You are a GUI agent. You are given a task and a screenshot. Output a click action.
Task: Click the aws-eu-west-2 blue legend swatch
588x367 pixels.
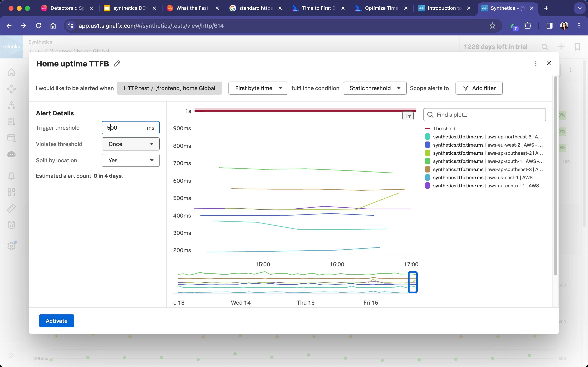click(x=427, y=145)
